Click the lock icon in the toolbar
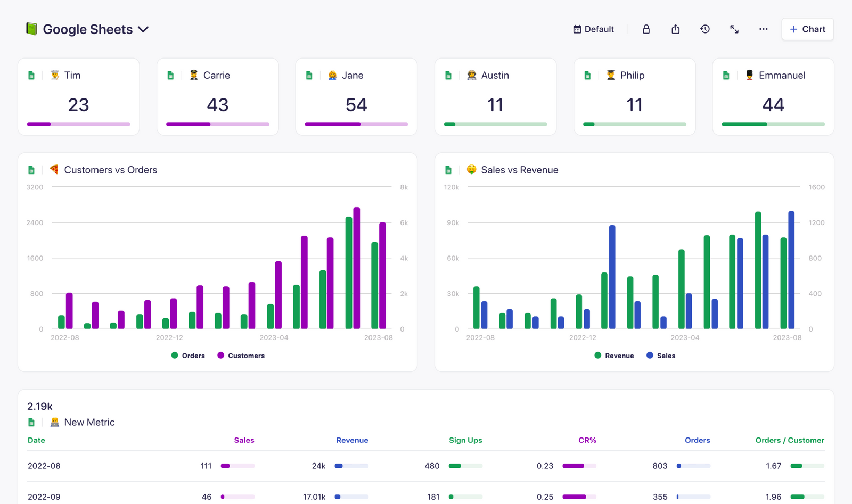The width and height of the screenshot is (852, 504). (646, 29)
